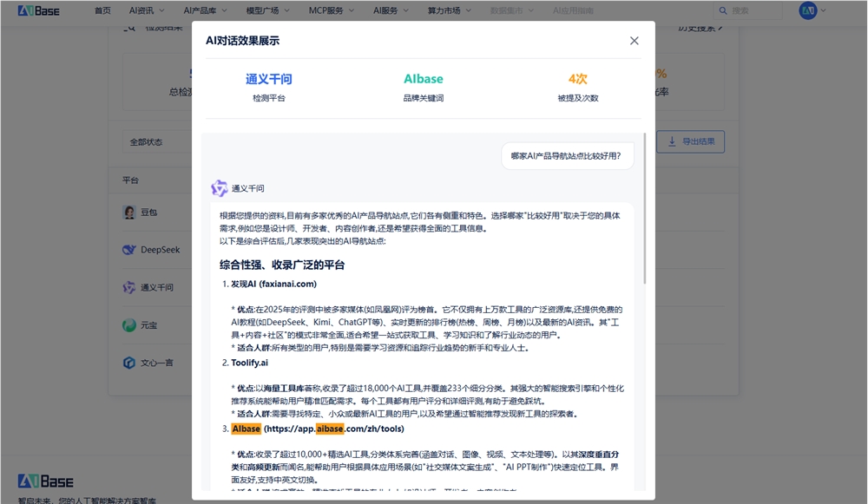Open the user avatar menu top right
The image size is (868, 504).
pos(809,10)
